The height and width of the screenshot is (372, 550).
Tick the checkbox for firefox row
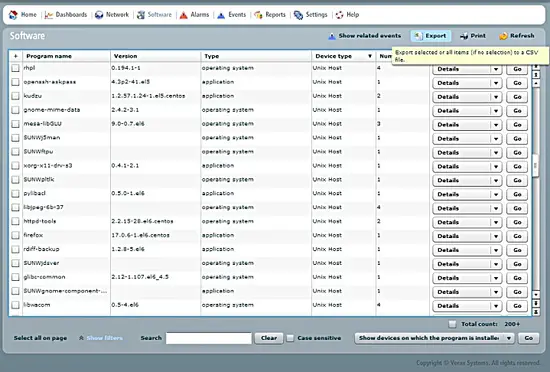tap(15, 235)
